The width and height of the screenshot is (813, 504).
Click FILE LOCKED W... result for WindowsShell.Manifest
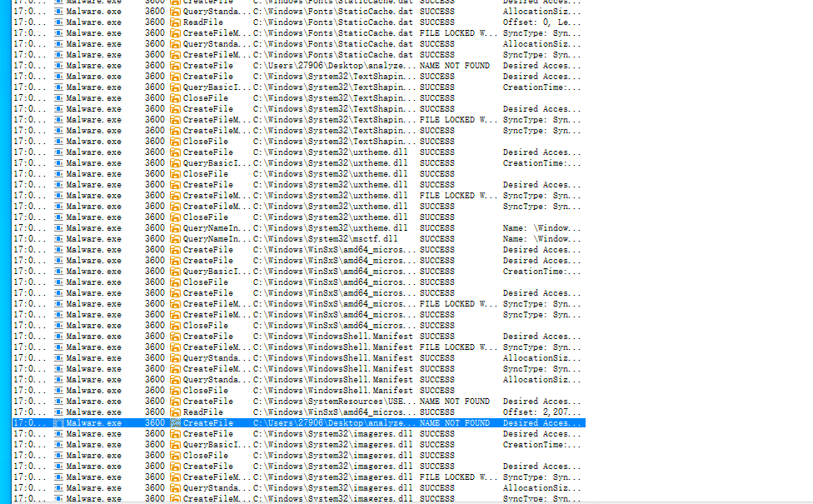[458, 347]
